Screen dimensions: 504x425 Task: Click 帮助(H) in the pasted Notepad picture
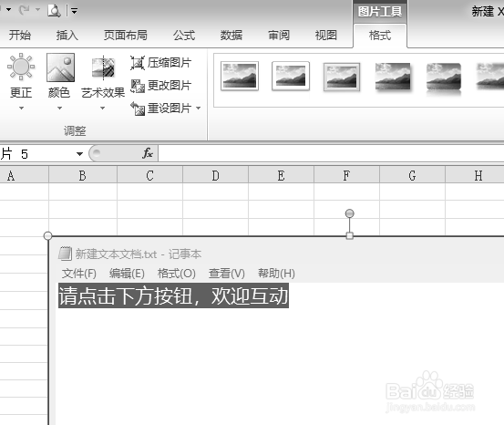tap(276, 274)
